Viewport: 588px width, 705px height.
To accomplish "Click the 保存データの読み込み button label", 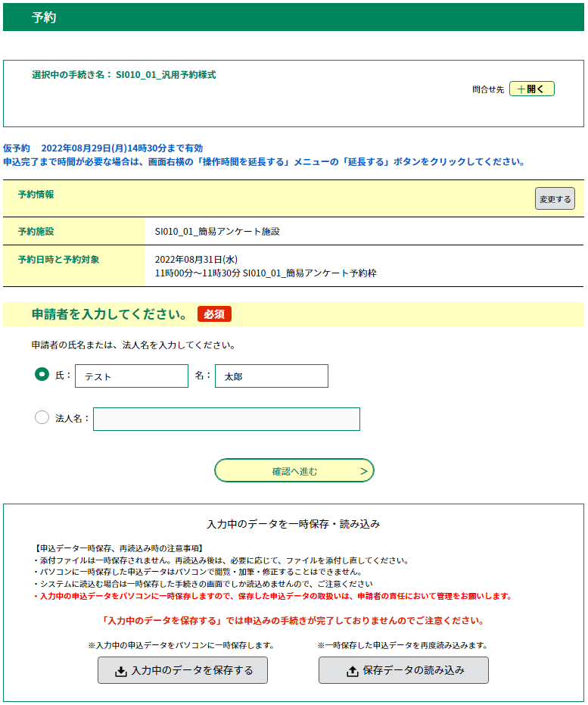I will coord(413,671).
